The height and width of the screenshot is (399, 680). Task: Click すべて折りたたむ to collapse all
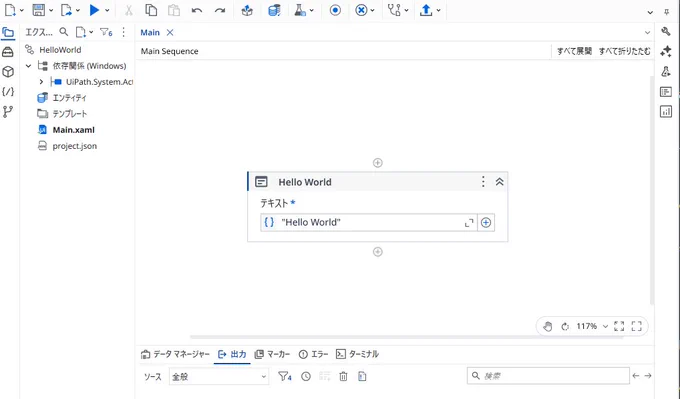click(624, 51)
